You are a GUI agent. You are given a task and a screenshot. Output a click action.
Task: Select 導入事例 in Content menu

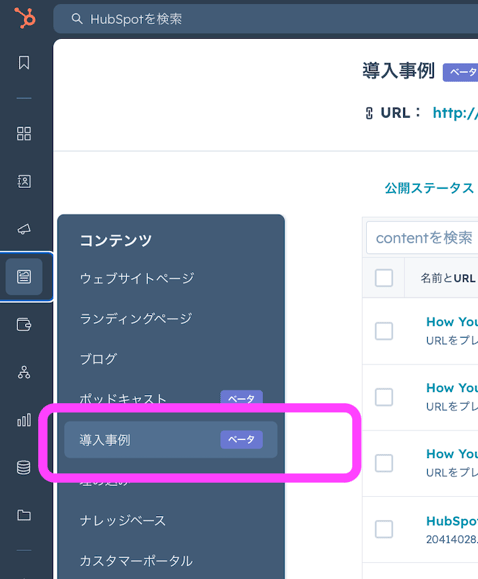pyautogui.click(x=171, y=440)
